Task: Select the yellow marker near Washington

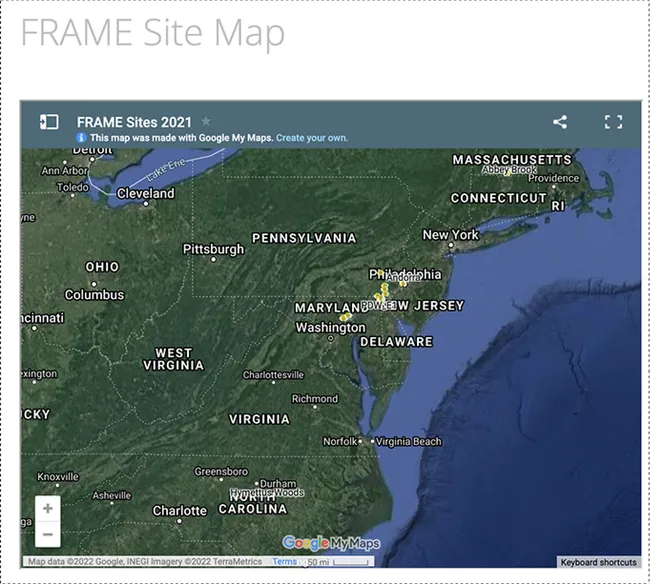Action: click(x=346, y=317)
